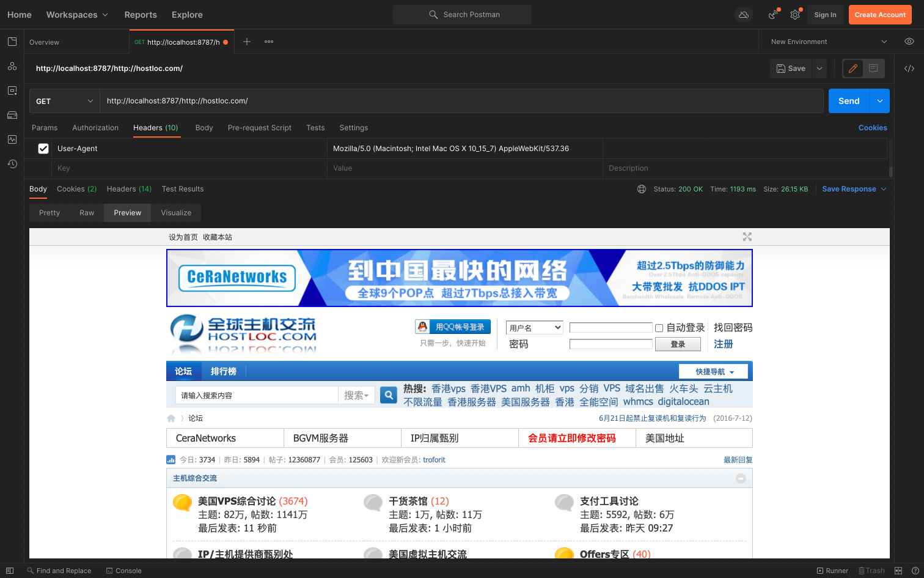Click the CeraNetworks banner image
Screen dimensions: 924x578
point(459,278)
